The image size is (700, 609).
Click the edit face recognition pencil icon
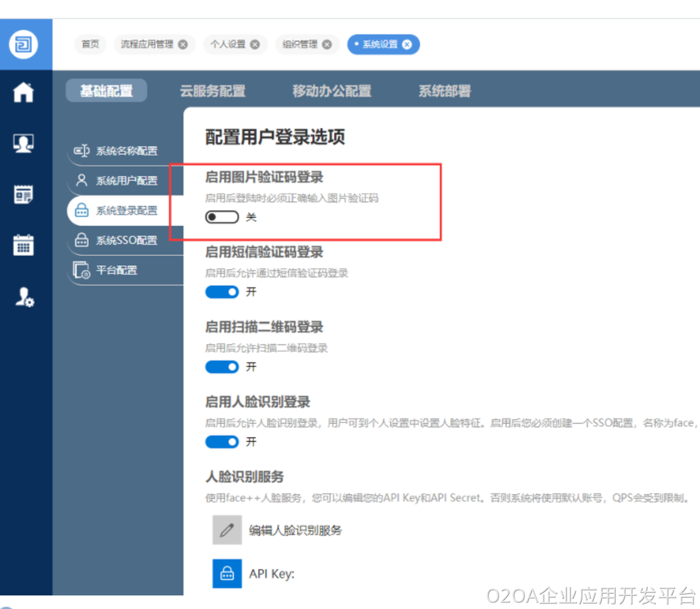(x=227, y=530)
